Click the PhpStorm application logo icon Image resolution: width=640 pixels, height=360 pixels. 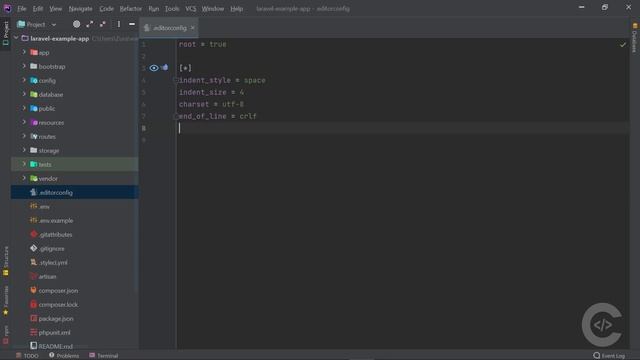(7, 8)
